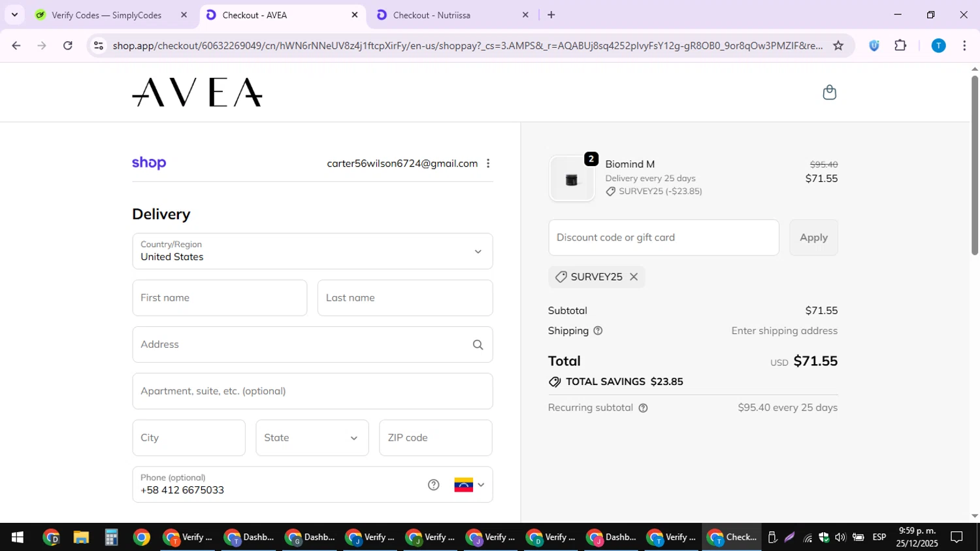Open Bitwarden shield extension icon
Screen dimensions: 980x551
[874, 45]
